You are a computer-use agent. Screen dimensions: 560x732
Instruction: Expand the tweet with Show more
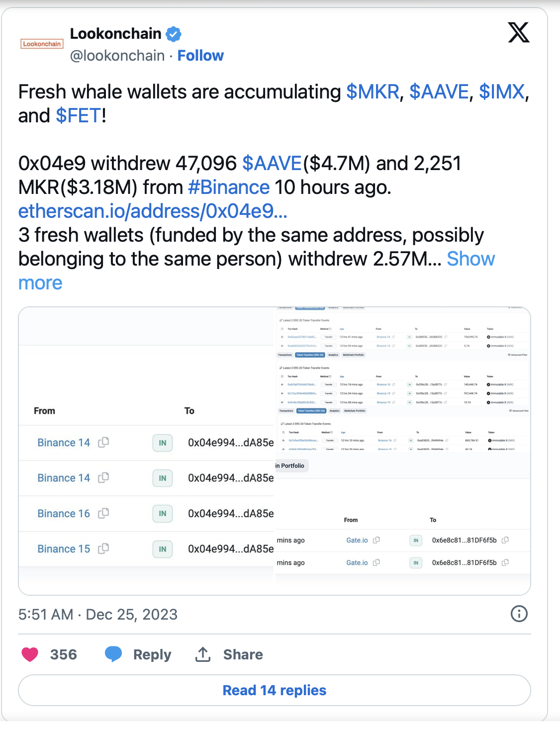[x=470, y=259]
